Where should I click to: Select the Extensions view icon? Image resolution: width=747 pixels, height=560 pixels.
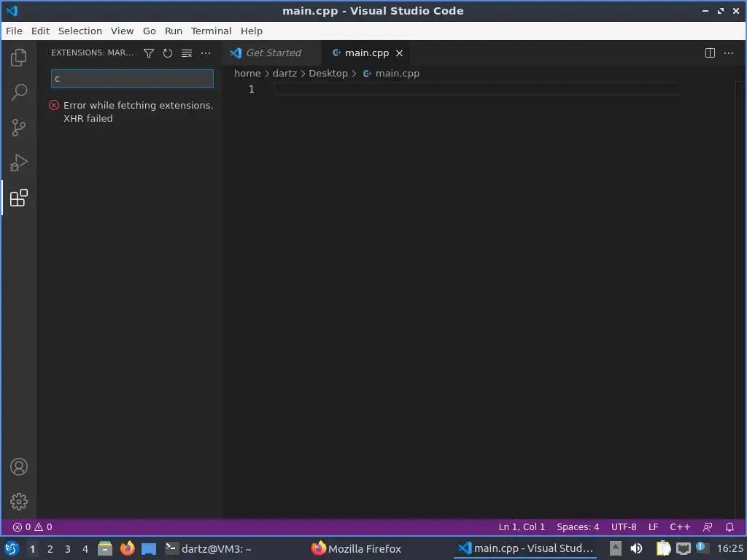tap(18, 198)
